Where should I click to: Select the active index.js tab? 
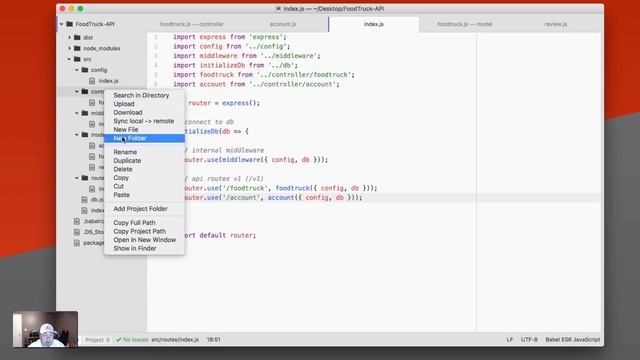(x=373, y=24)
